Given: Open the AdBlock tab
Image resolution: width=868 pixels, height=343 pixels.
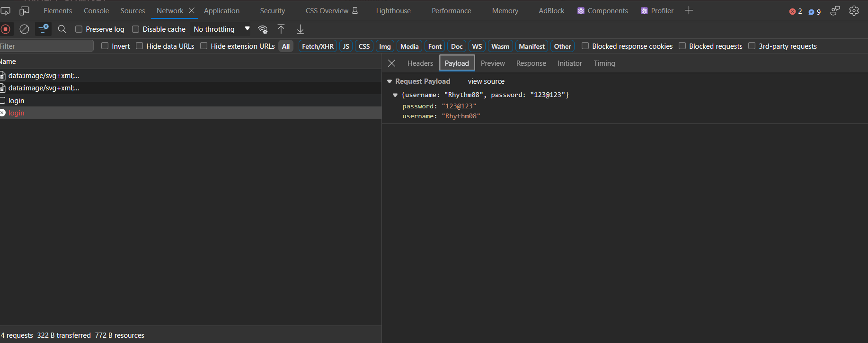Looking at the screenshot, I should [x=551, y=10].
